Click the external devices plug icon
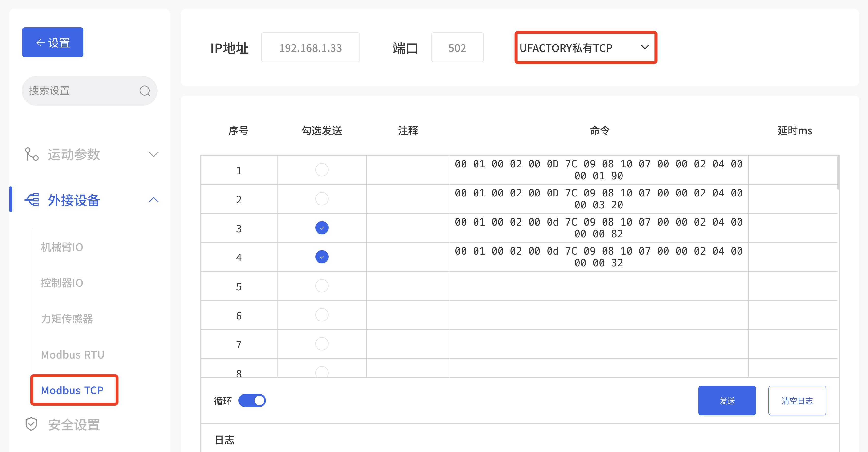Image resolution: width=868 pixels, height=452 pixels. click(x=32, y=200)
